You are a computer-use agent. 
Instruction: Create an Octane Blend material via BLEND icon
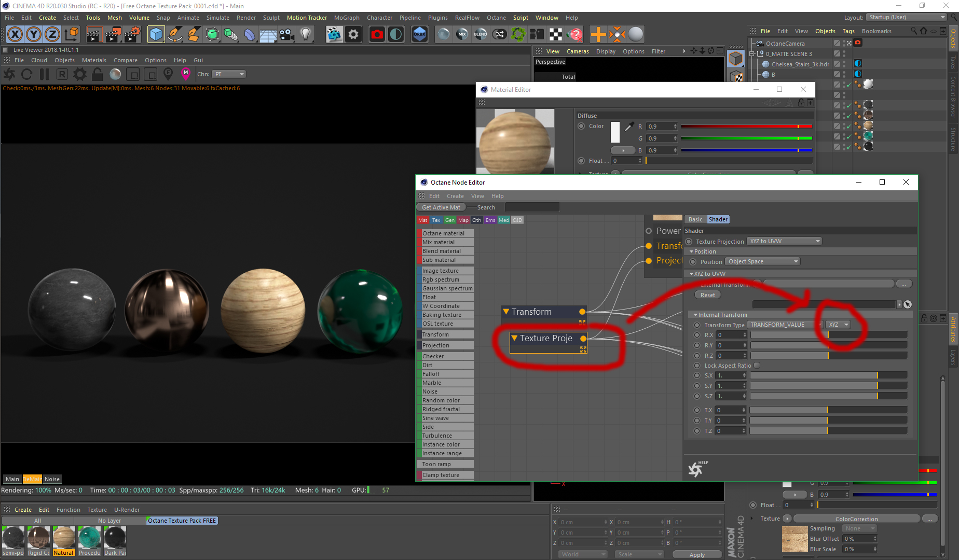click(x=481, y=34)
